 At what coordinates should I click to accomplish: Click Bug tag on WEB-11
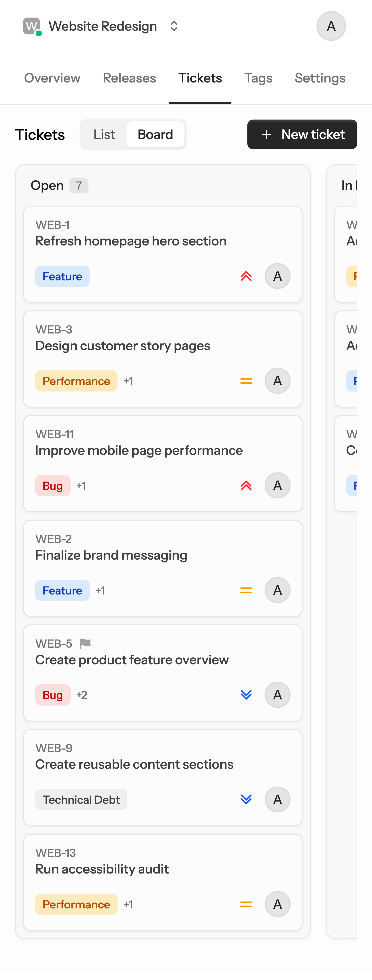point(53,485)
